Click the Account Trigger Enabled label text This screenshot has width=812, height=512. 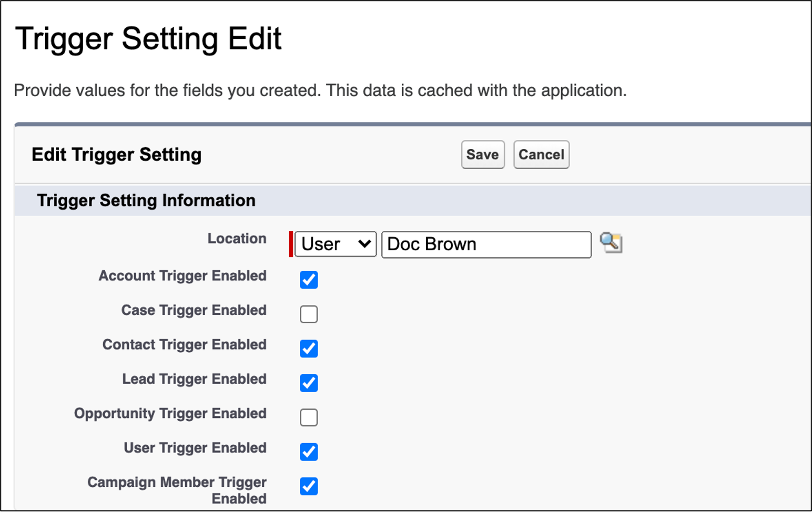pos(182,276)
